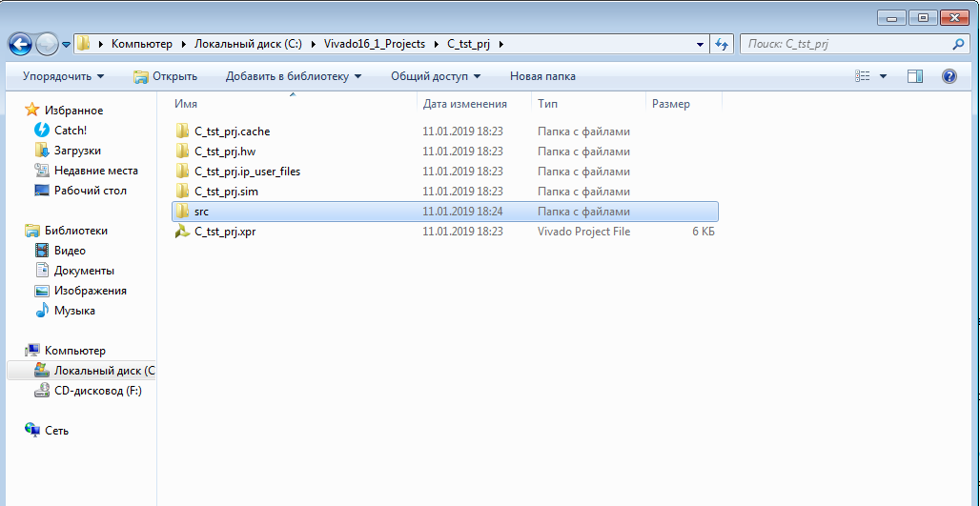980x506 pixels.
Task: Click the Новая папка button
Action: (x=542, y=76)
